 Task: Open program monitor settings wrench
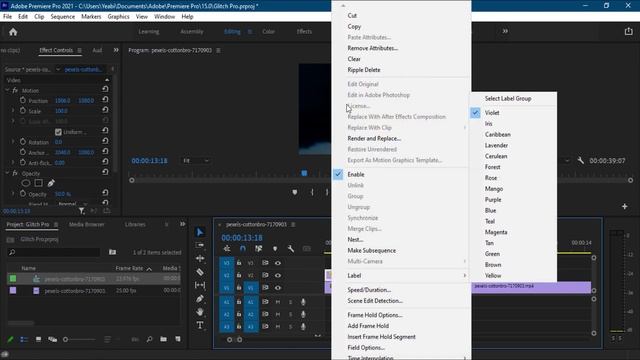click(x=580, y=161)
